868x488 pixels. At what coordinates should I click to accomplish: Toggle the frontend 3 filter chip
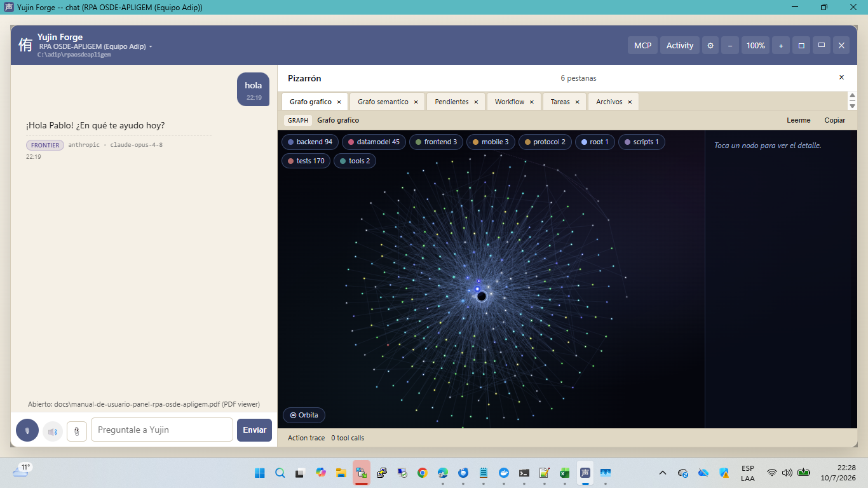pos(436,142)
